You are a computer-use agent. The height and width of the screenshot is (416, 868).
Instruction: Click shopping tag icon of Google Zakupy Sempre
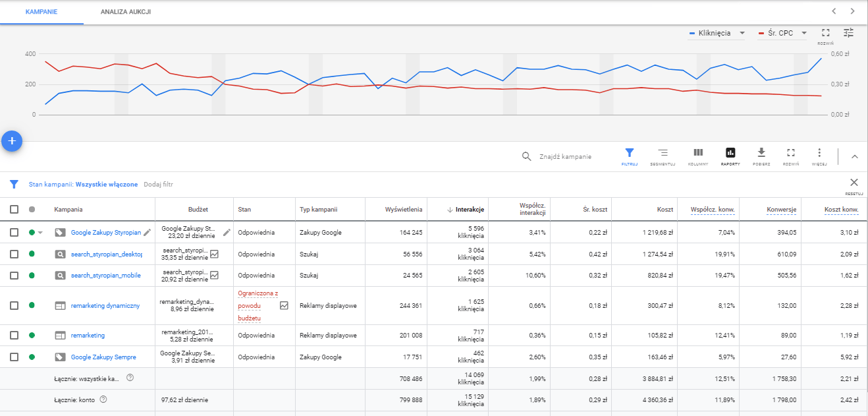(60, 357)
